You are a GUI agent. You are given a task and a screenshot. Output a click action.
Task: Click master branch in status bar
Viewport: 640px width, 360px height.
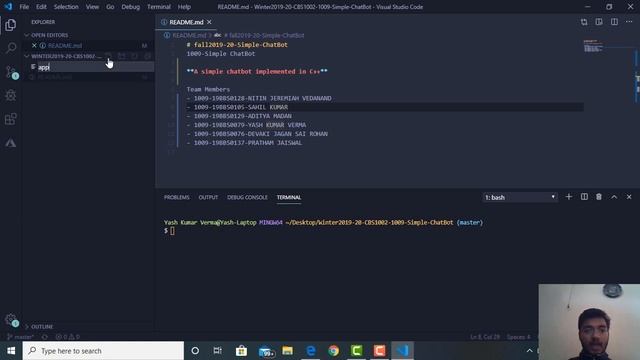(20, 337)
